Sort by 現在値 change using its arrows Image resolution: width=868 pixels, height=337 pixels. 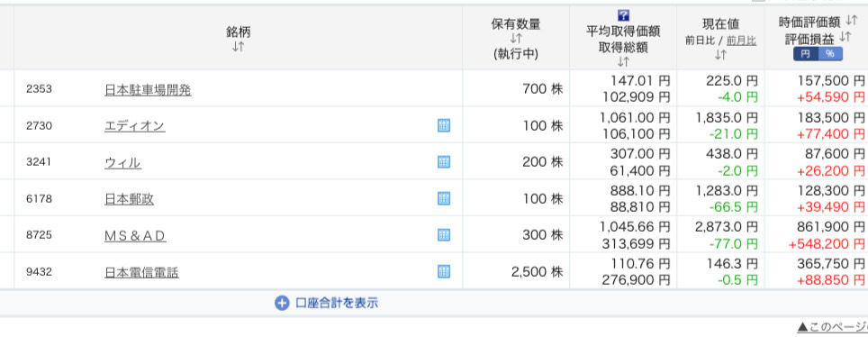click(x=720, y=54)
